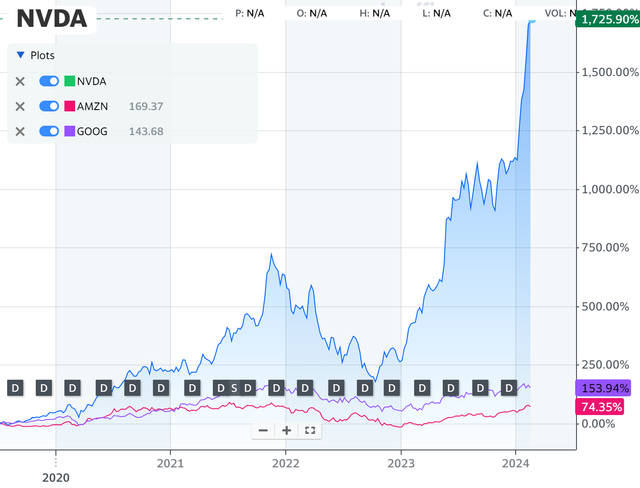Viewport: 640px width, 488px height.
Task: Click the NVDA label in Plots list
Action: (x=91, y=82)
